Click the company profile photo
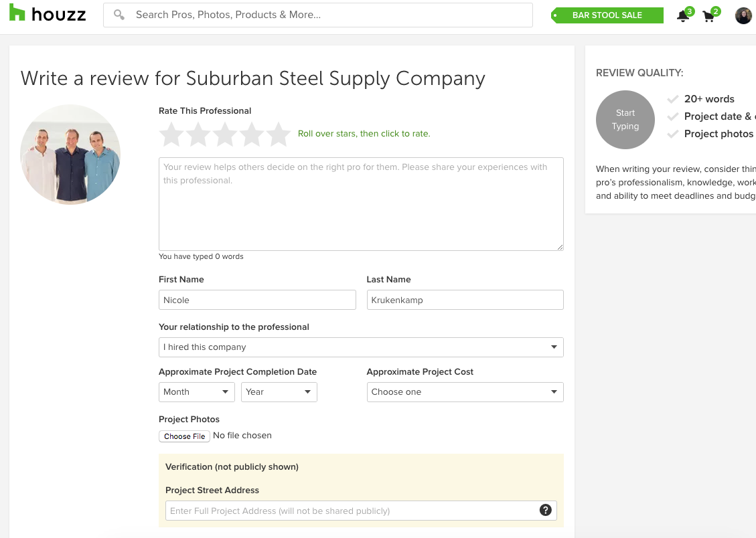This screenshot has height=538, width=756. point(70,155)
